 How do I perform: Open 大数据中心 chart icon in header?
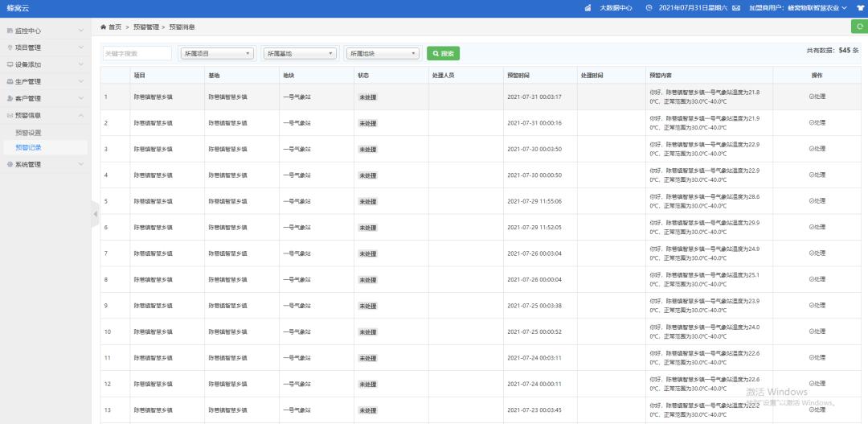[x=588, y=8]
